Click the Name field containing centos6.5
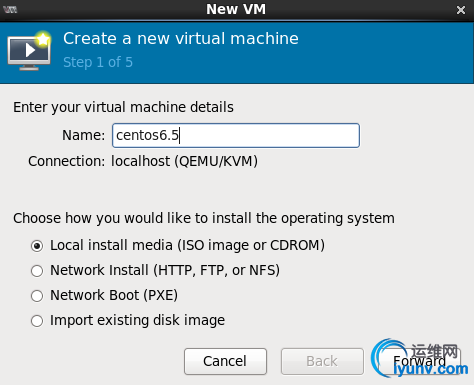 click(x=236, y=135)
